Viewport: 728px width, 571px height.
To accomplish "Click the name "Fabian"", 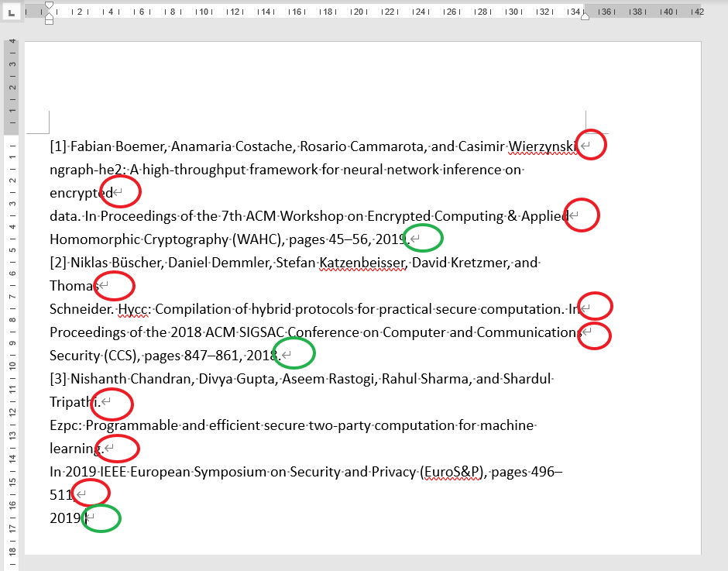I will (x=91, y=146).
